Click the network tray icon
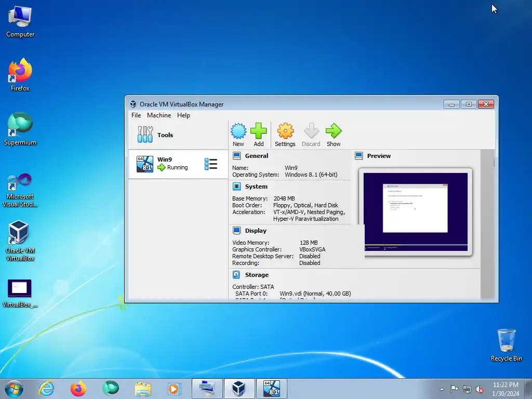Screen dimensions: 532x399 tap(467, 389)
